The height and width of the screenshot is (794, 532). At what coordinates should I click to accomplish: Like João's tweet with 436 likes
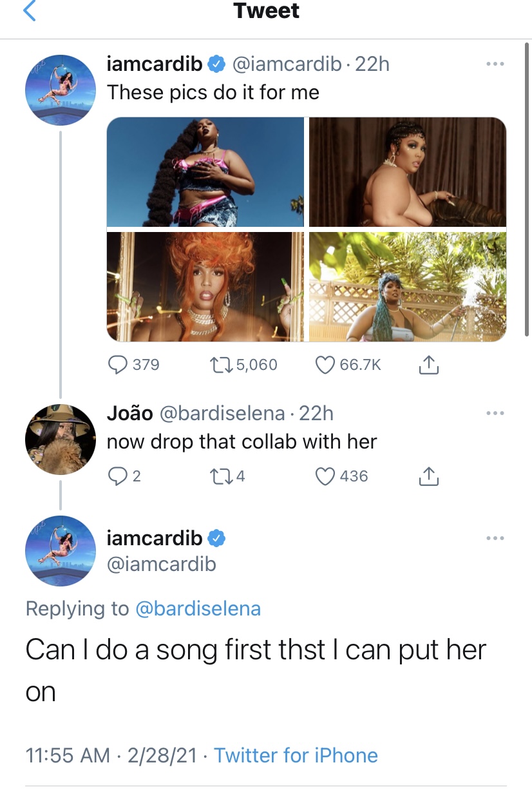click(326, 476)
